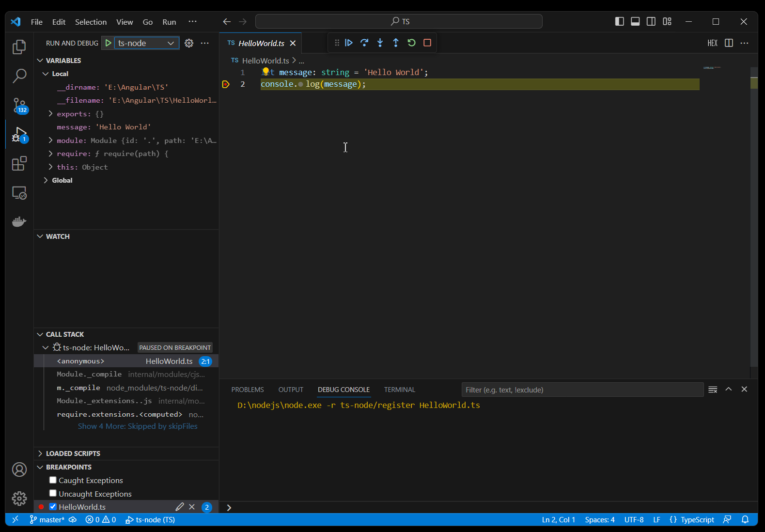Open the ts-node configuration dropdown
This screenshot has height=532, width=765.
coord(146,43)
